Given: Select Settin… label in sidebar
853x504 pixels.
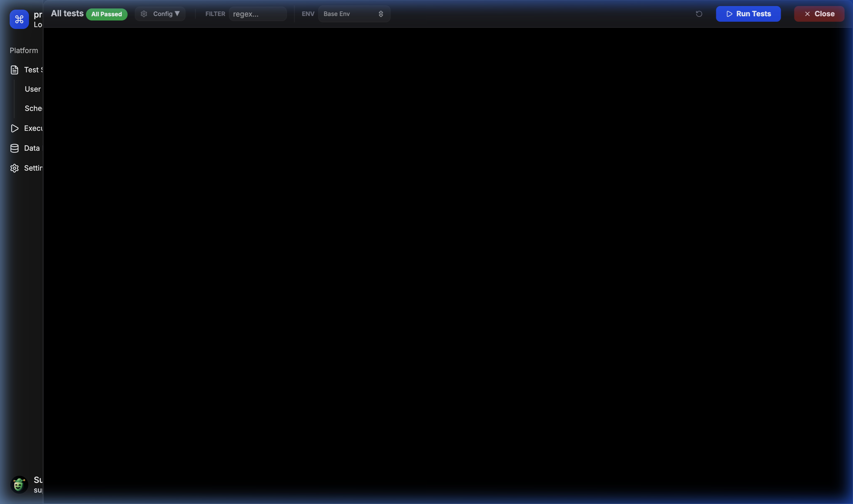Looking at the screenshot, I should (x=33, y=168).
